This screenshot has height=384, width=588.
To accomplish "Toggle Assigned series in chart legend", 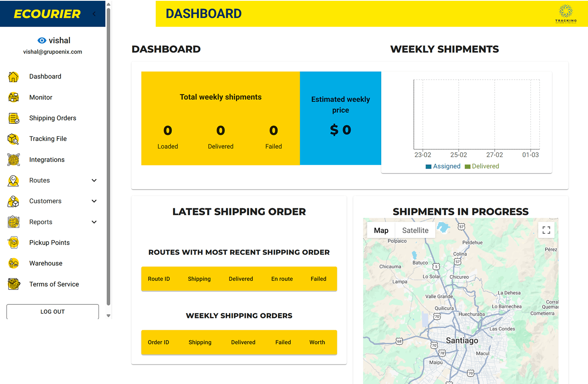I will click(x=443, y=166).
